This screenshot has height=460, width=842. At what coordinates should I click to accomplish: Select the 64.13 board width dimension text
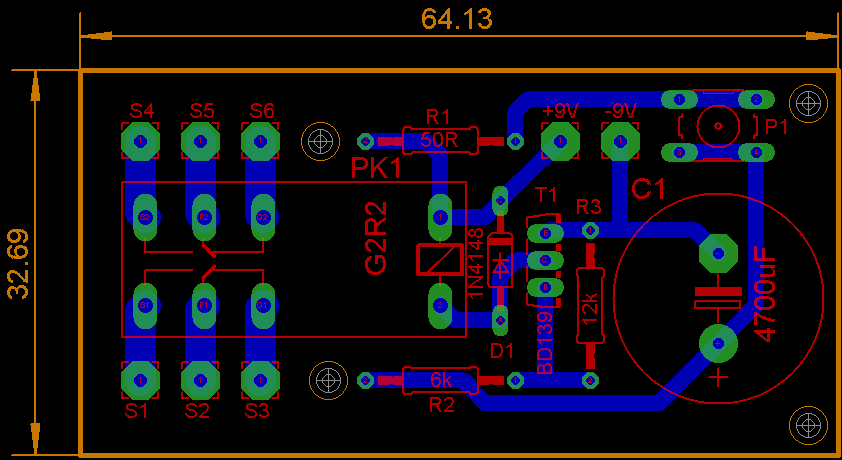coord(456,19)
